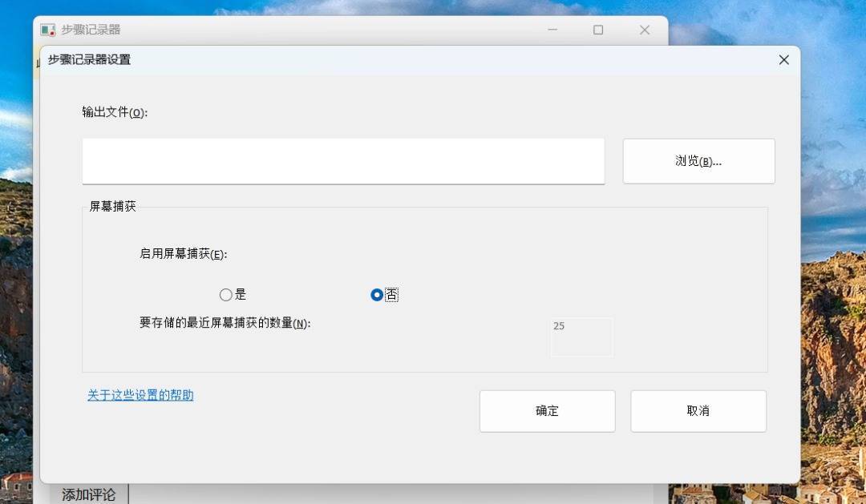Click the Steps Recorder icon in title bar
The height and width of the screenshot is (504, 866).
46,29
